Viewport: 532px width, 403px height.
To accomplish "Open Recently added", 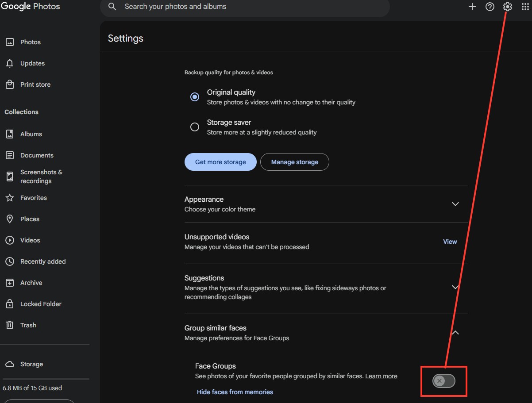I will [43, 261].
